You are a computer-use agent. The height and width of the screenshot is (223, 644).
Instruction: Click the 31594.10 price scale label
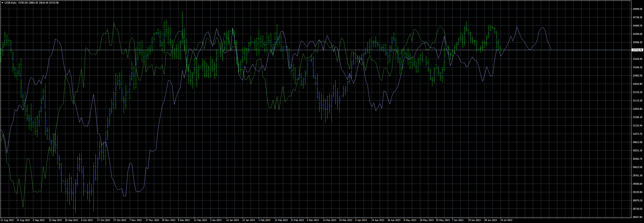tap(637, 117)
